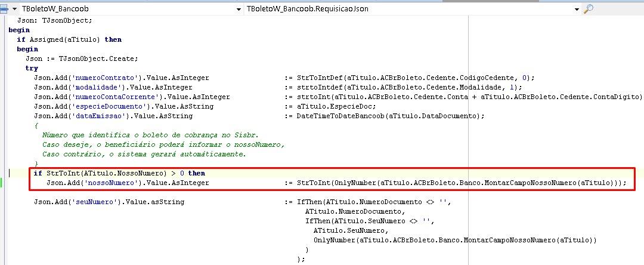Click the 'ATitulo.SeuNumero,' argument line
The width and height of the screenshot is (644, 265).
351,230
